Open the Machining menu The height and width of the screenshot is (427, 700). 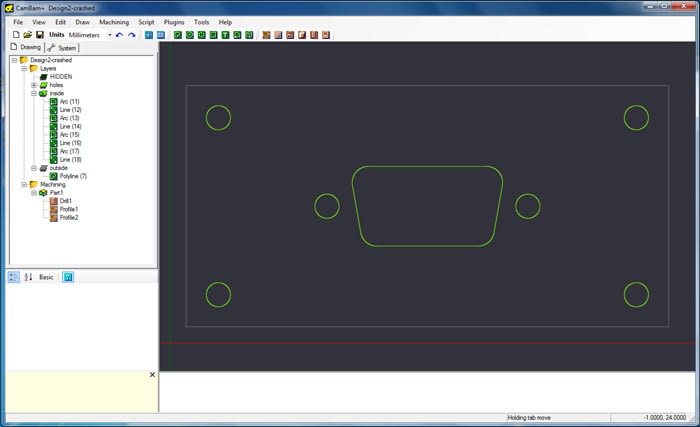(x=114, y=22)
